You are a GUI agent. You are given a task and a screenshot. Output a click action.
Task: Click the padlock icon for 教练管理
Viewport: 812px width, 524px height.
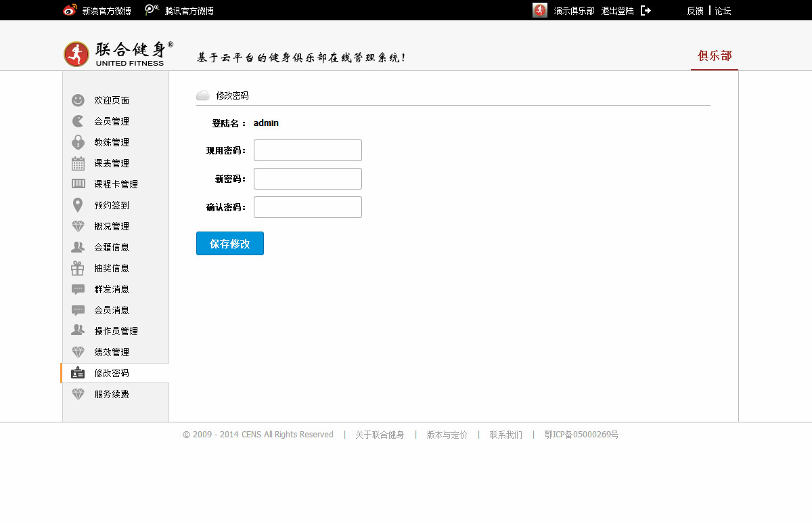point(78,142)
